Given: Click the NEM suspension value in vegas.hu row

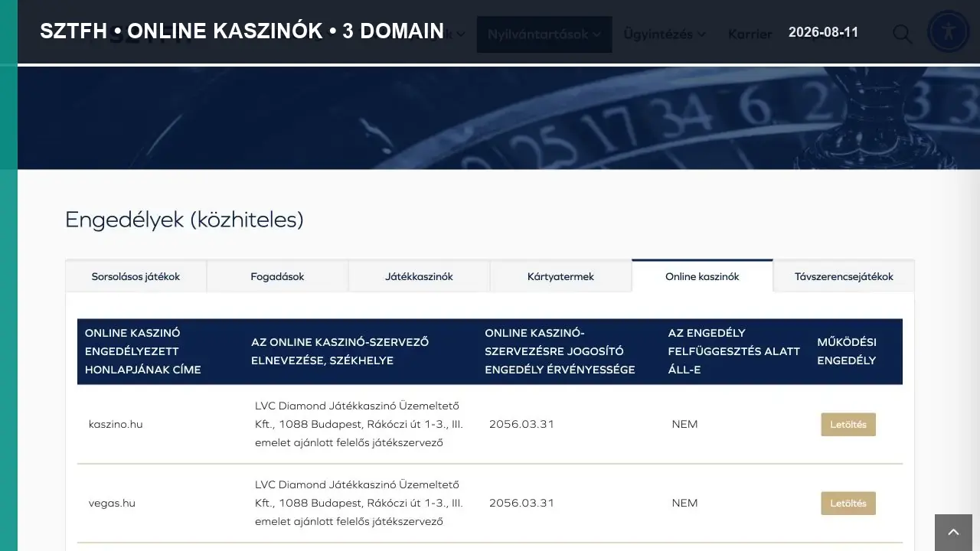Looking at the screenshot, I should pos(684,503).
